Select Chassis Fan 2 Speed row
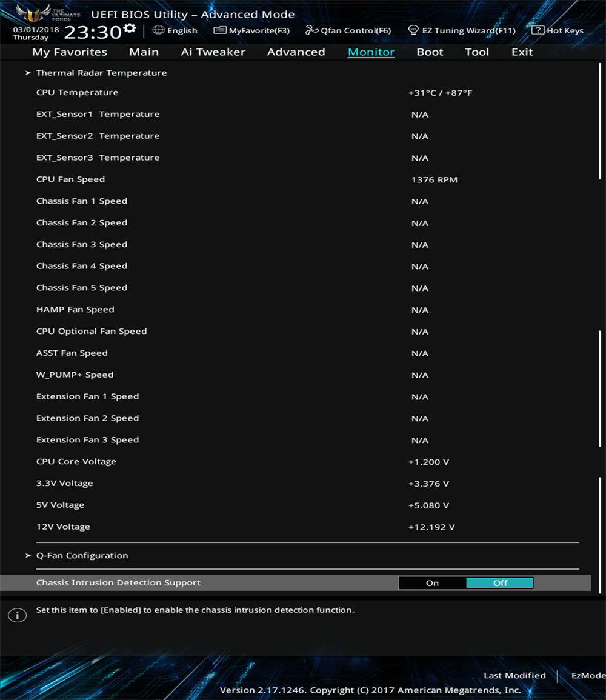Image resolution: width=606 pixels, height=700 pixels. pos(82,223)
